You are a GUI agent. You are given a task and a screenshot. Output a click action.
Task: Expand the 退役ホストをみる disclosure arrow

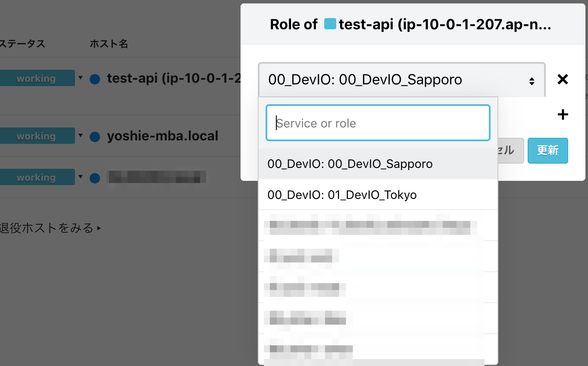[98, 228]
